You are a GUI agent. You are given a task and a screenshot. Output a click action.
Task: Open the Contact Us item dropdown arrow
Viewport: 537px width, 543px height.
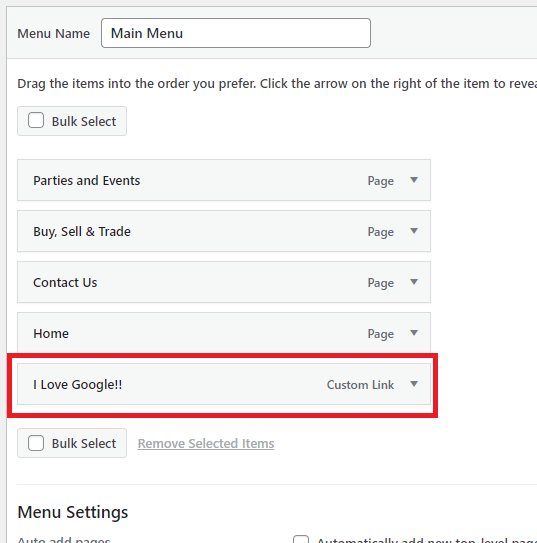414,282
